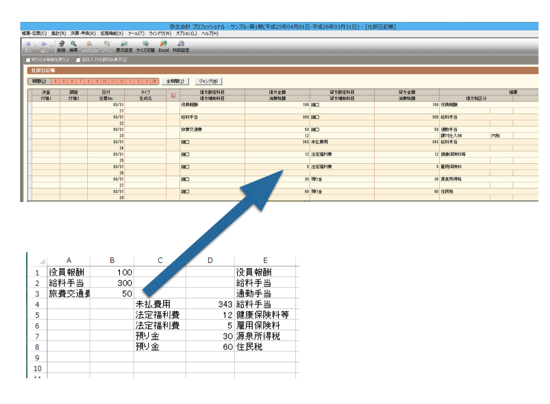Click the dimmed icon left of 表示設定
Screen dimensions: 550x404
[x=107, y=44]
